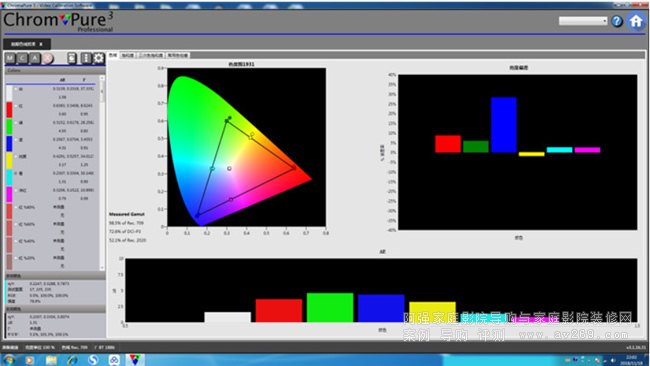Switch to the second chart tab
650x366 pixels.
[x=128, y=55]
